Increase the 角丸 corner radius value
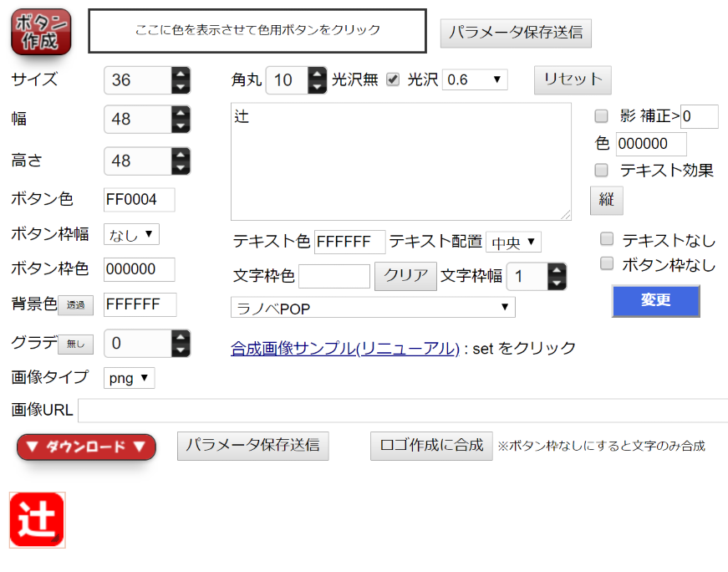 click(x=317, y=74)
